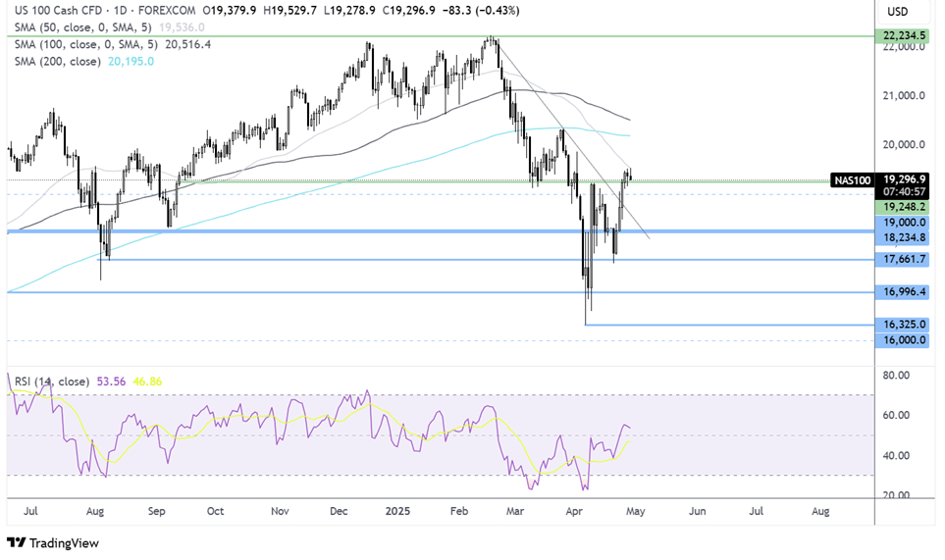This screenshot has height=560, width=945.
Task: Click the Apr label on the time axis
Action: click(574, 511)
